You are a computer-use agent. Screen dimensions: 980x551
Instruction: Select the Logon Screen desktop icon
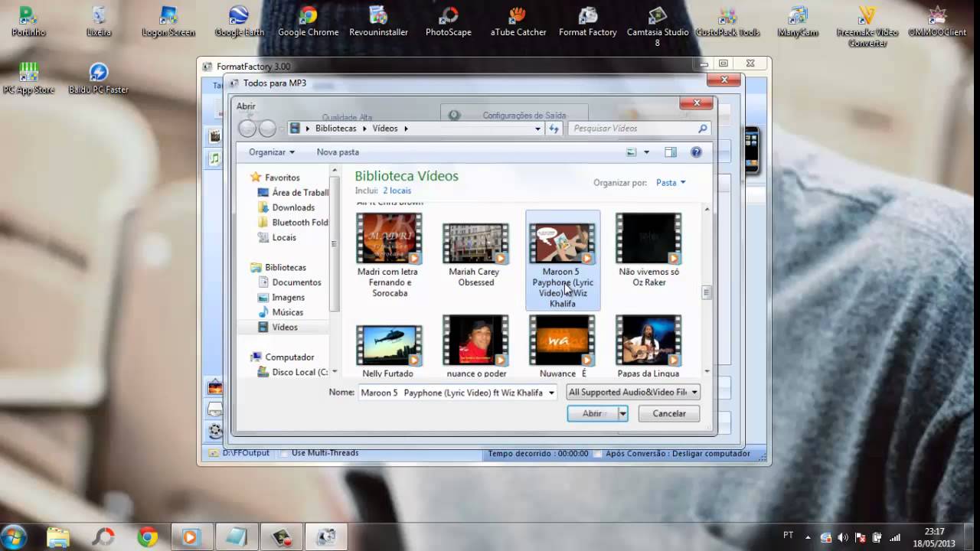168,21
